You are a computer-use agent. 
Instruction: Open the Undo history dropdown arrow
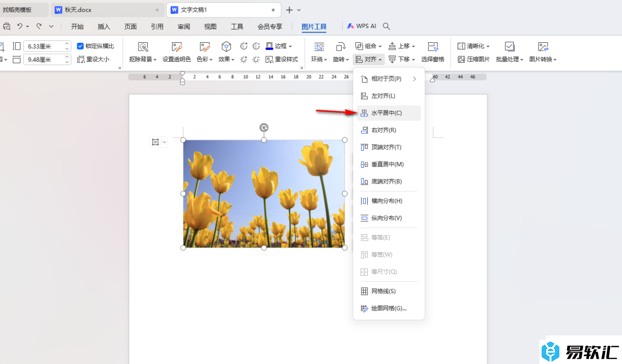(28, 26)
